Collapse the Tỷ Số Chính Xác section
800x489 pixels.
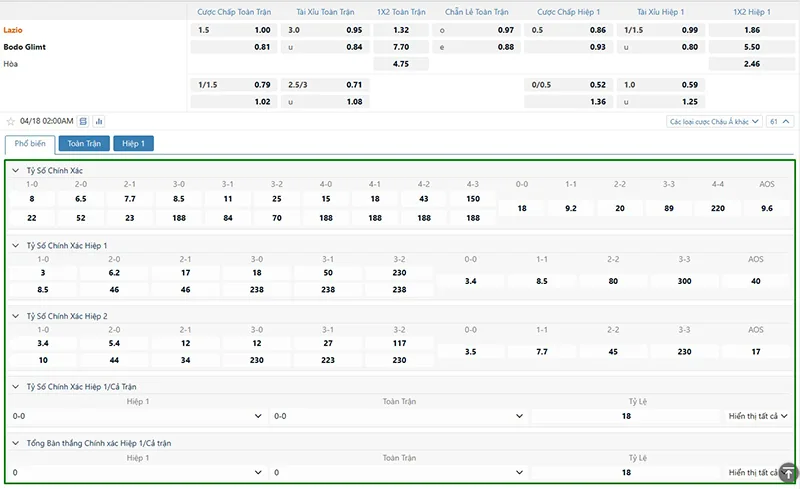click(x=15, y=171)
